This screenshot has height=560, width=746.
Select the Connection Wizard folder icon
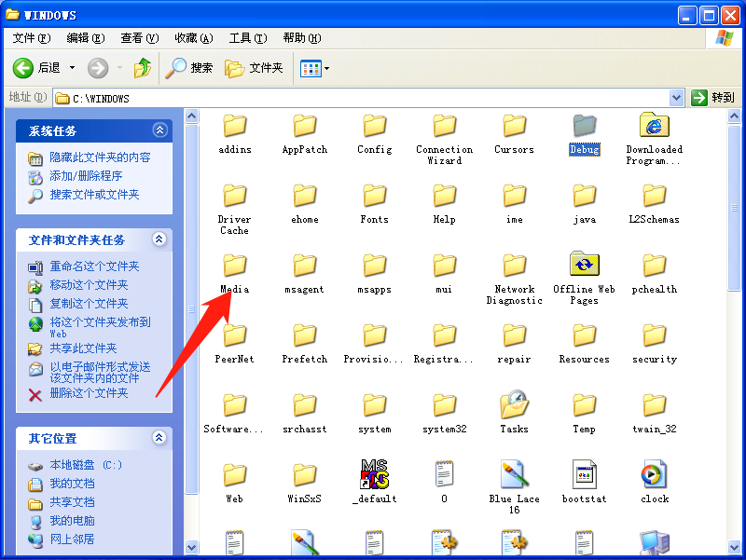point(445,125)
